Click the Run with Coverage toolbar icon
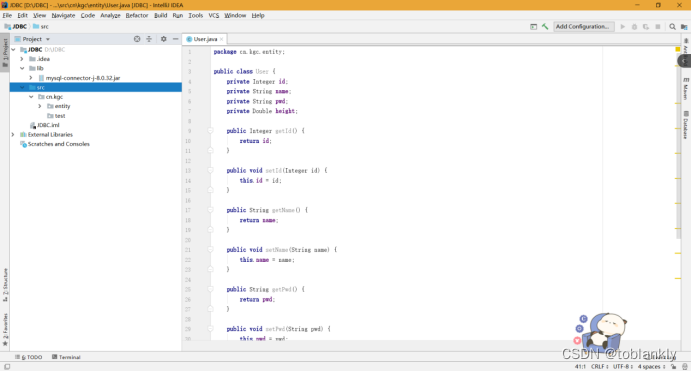The image size is (692, 371). 646,26
